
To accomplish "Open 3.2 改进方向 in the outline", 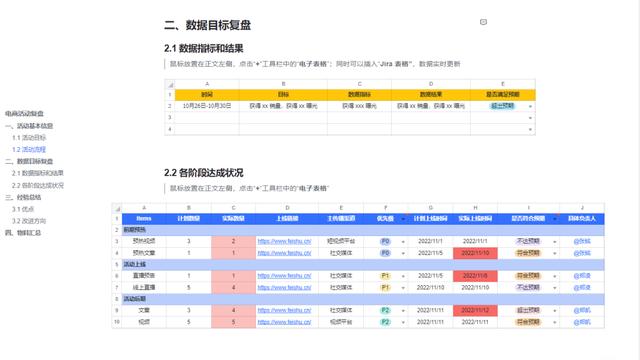I will (29, 221).
